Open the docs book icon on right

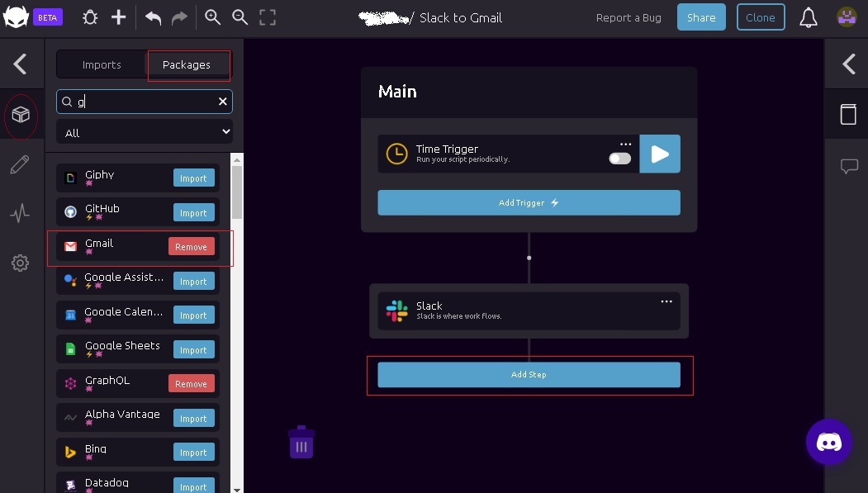click(848, 114)
